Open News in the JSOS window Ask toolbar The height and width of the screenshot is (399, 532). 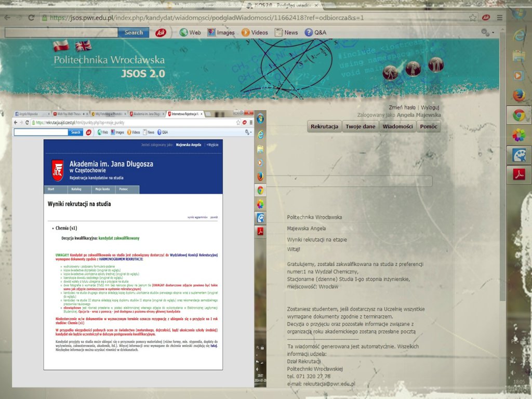(x=286, y=33)
